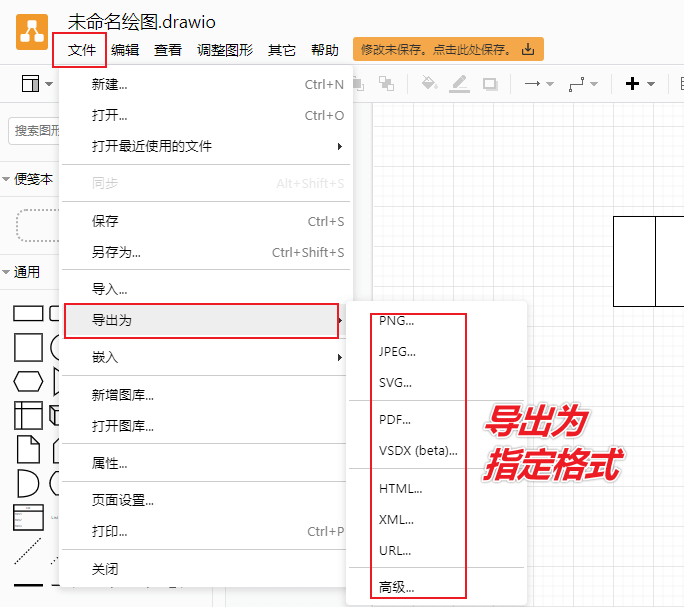Screen dimensions: 684x607
Task: Select the dashed diagonal line shape
Action: 27,551
